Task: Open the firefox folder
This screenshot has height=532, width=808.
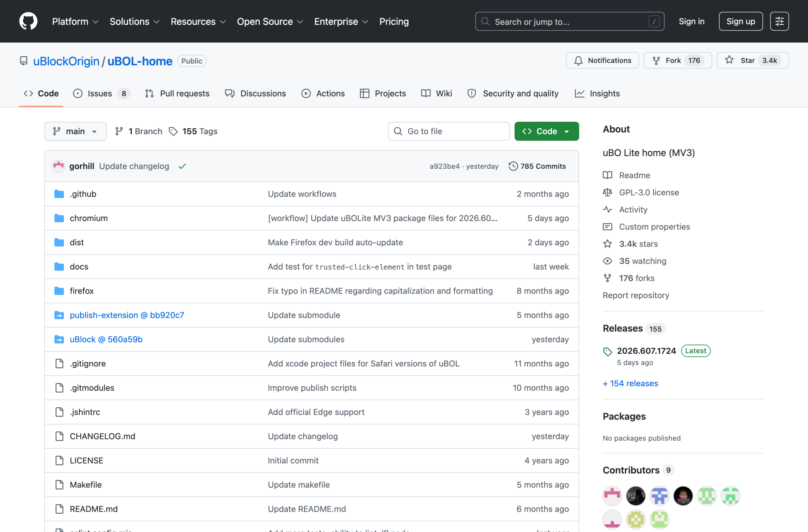Action: [82, 291]
